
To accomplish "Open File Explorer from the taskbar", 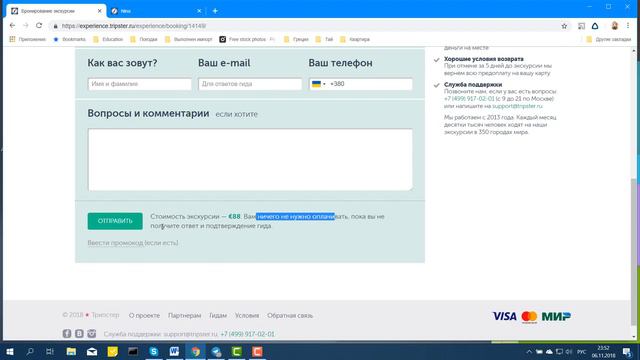I will click(x=71, y=351).
